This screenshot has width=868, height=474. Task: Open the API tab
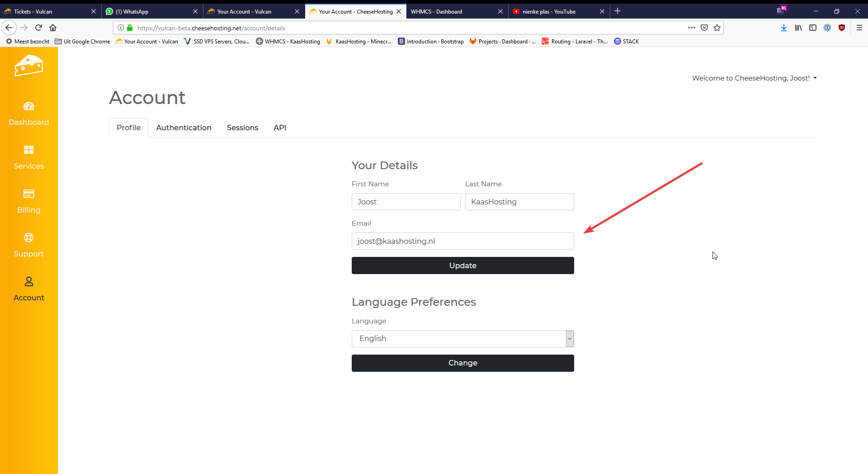pyautogui.click(x=280, y=128)
